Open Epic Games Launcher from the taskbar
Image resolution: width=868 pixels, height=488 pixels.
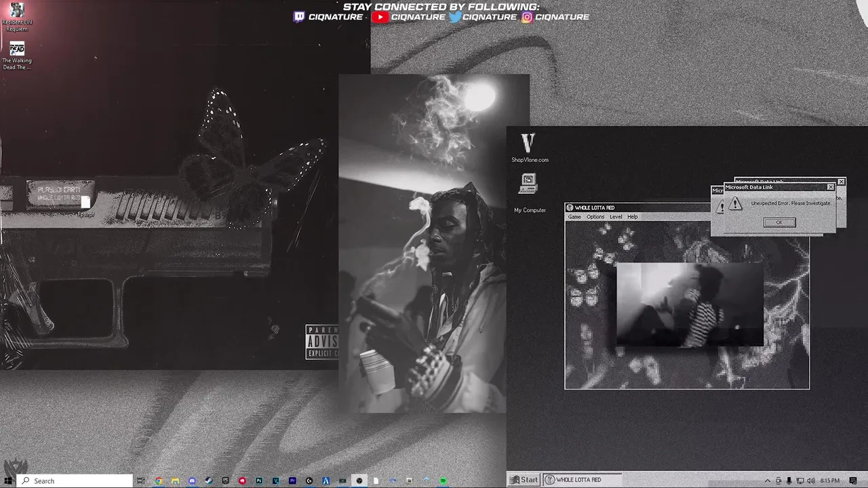point(225,481)
